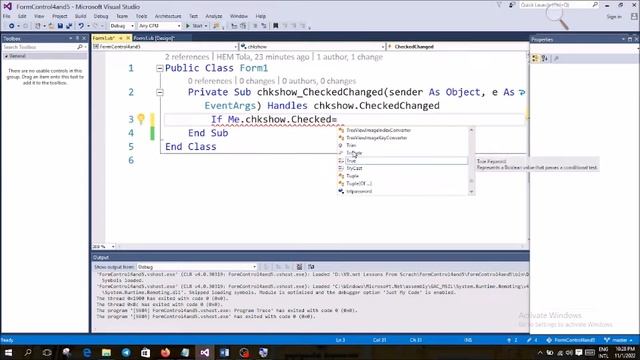Screen dimensions: 640x360
Task: Click the Search Toolbox input field
Action: (39, 47)
